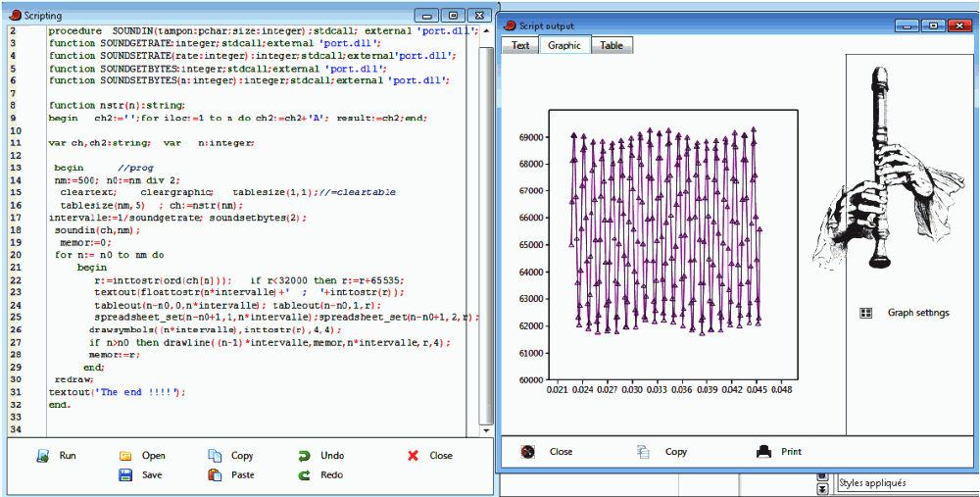Click the Undo label in Scripting
980x497 pixels.
[x=332, y=456]
